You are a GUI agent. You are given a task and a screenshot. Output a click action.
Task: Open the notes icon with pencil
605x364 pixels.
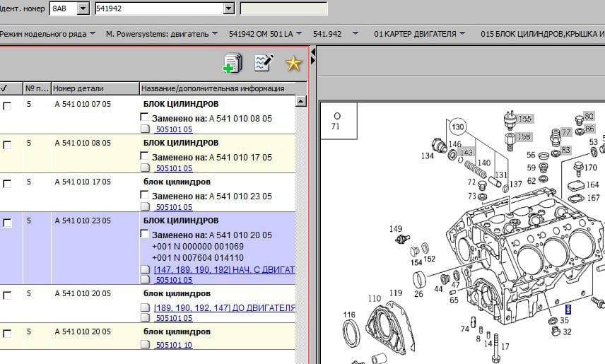pos(263,64)
